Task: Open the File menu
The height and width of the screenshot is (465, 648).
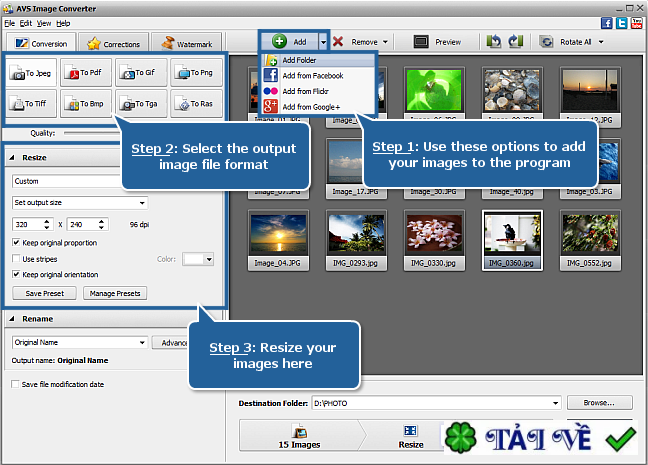Action: [10, 23]
